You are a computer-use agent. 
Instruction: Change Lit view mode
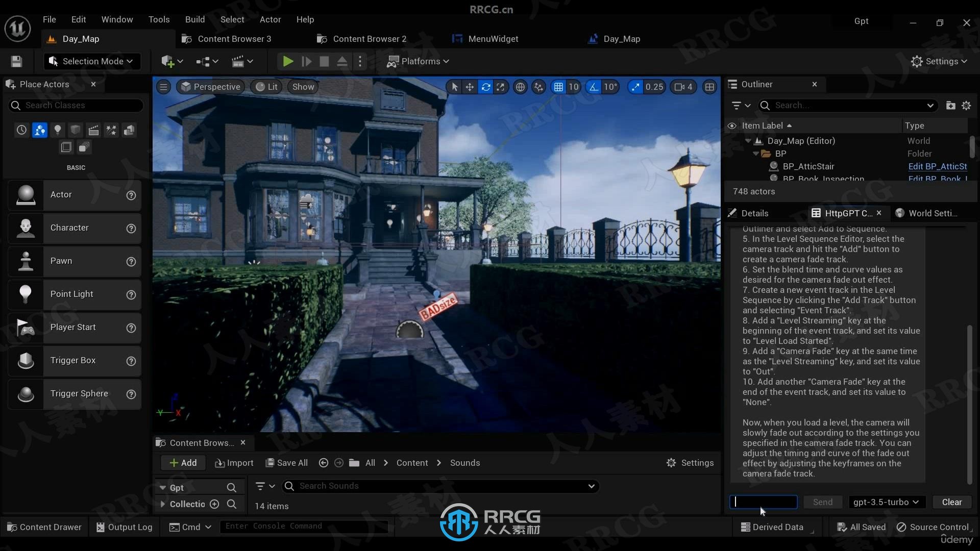[266, 87]
